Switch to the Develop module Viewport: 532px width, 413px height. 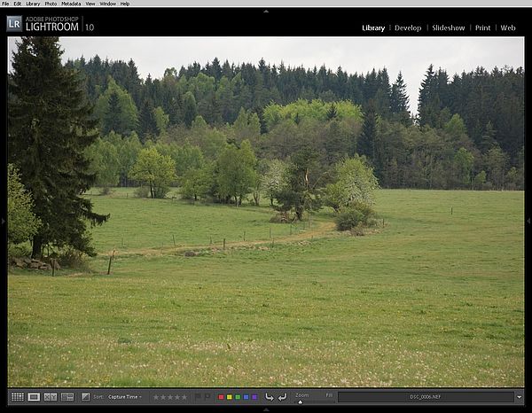[408, 27]
